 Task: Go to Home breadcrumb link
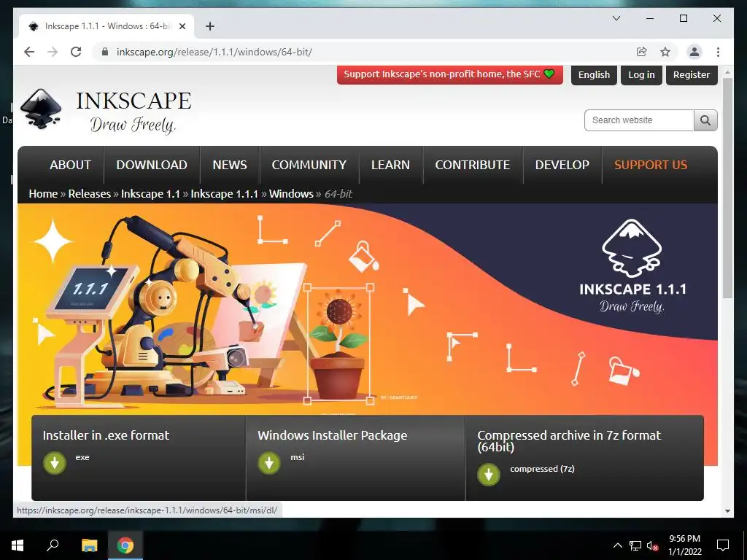point(43,194)
